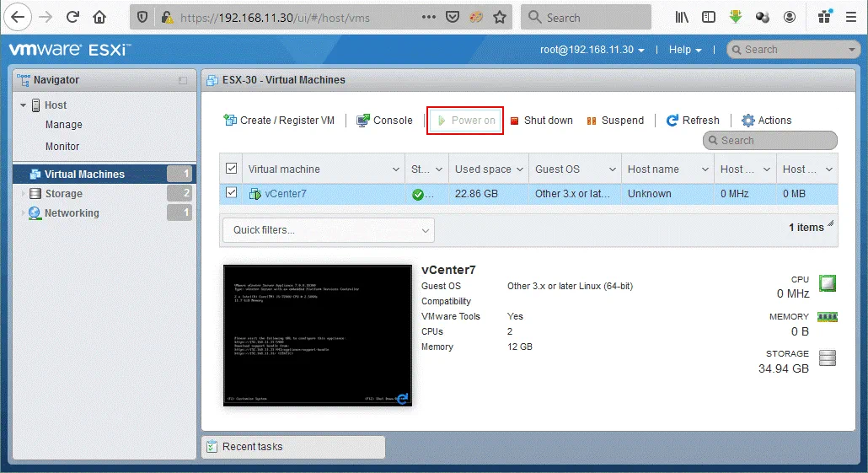Open the Actions gear menu
This screenshot has height=473, width=868.
pos(766,121)
